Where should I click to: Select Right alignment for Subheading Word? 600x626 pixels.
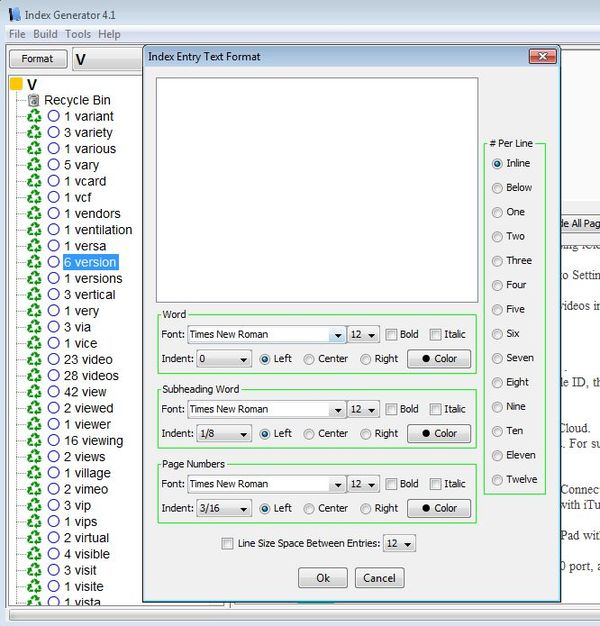pyautogui.click(x=365, y=434)
